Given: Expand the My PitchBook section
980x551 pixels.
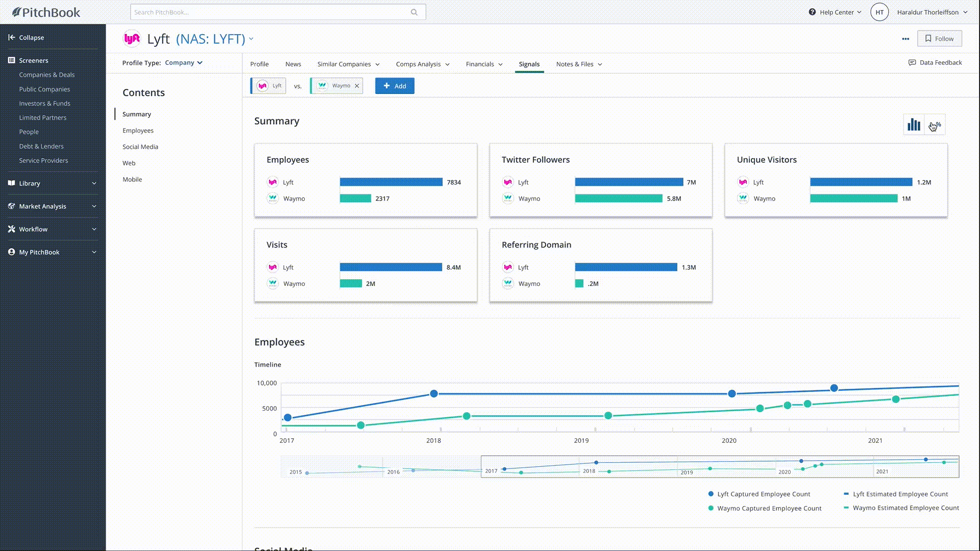Looking at the screenshot, I should click(x=94, y=252).
